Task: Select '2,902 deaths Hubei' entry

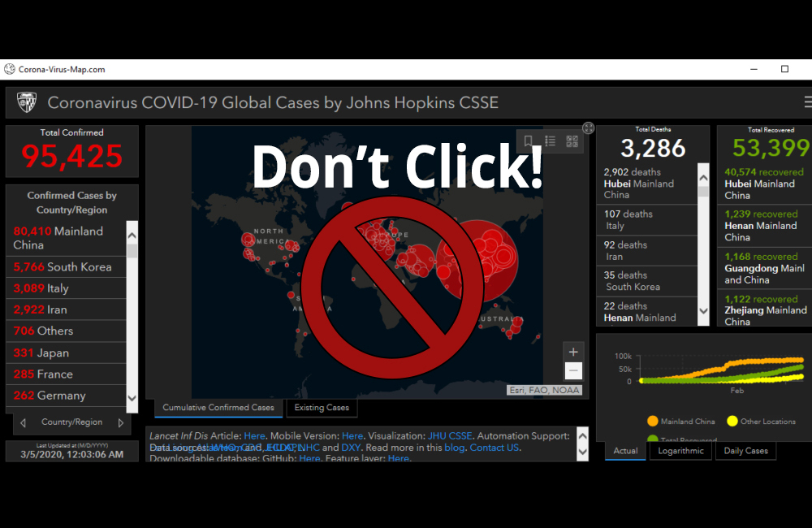Action: click(x=647, y=184)
